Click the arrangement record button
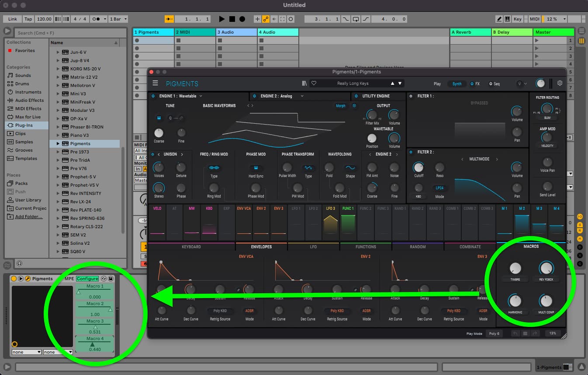The image size is (588, 375). point(242,19)
